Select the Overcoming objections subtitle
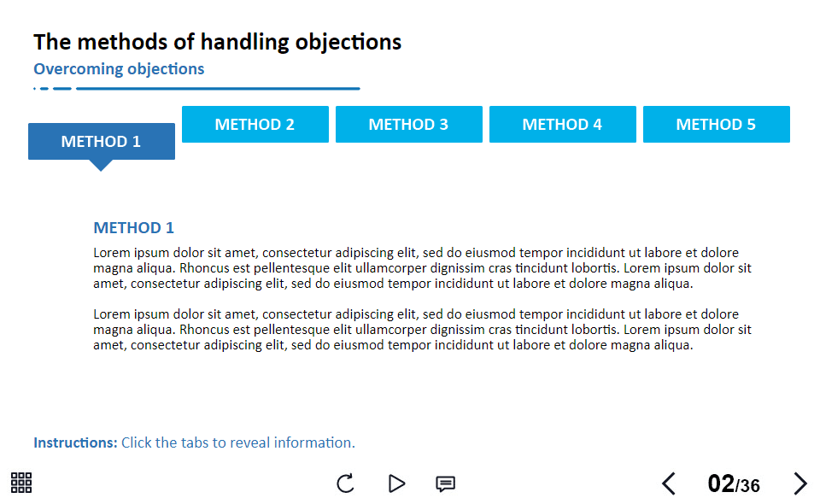The height and width of the screenshot is (504, 820). tap(119, 69)
